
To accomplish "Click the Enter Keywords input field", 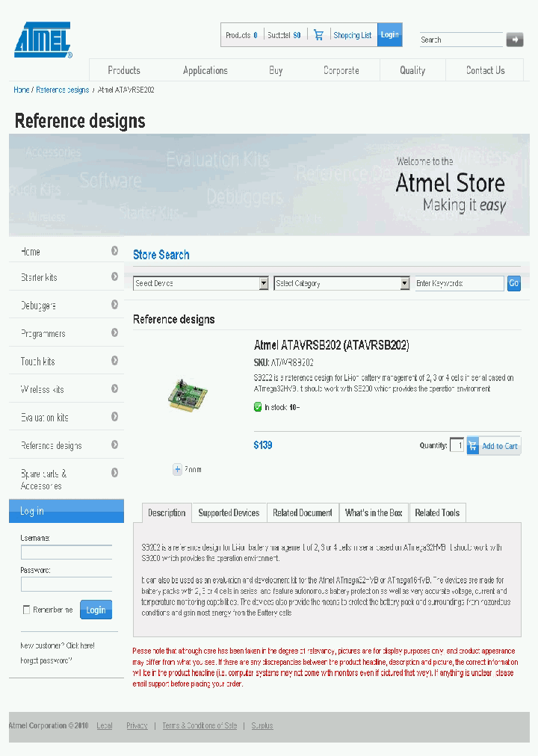I will (x=460, y=284).
